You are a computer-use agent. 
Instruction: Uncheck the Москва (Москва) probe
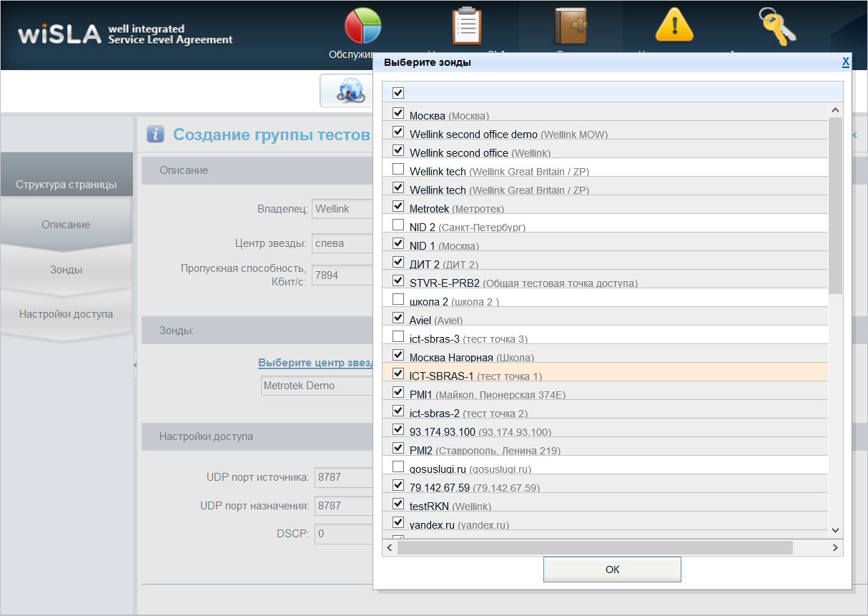[x=398, y=113]
